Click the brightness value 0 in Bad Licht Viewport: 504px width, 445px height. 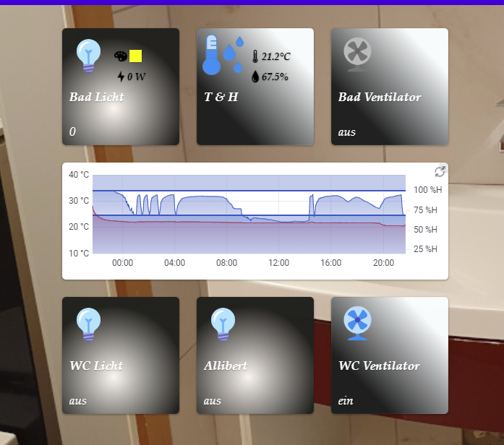point(72,131)
